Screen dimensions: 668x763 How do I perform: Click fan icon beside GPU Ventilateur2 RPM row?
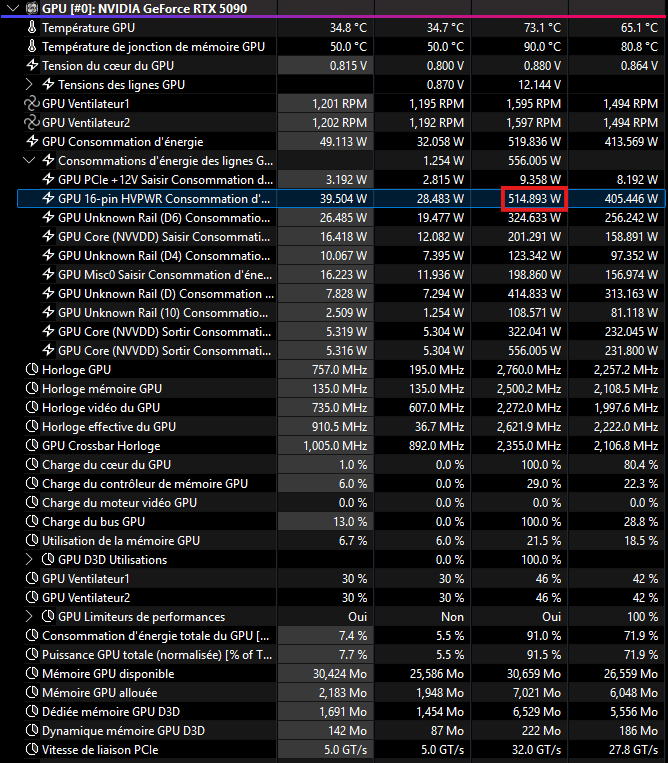tap(32, 123)
